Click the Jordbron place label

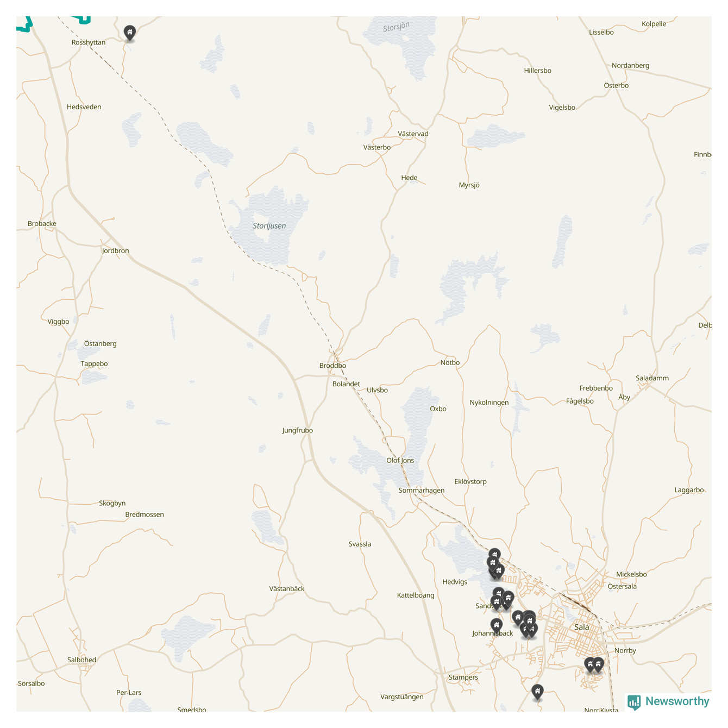115,251
